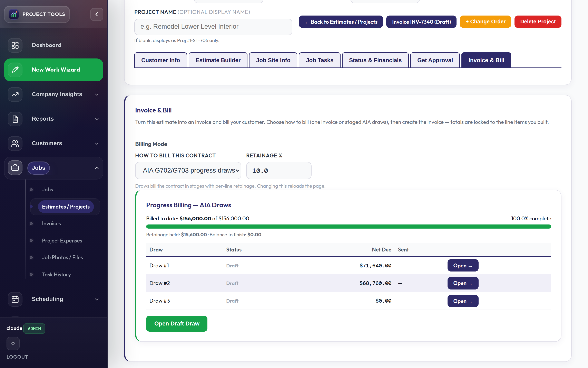Open the Status & Financials tab
Image resolution: width=588 pixels, height=368 pixels.
[x=375, y=60]
